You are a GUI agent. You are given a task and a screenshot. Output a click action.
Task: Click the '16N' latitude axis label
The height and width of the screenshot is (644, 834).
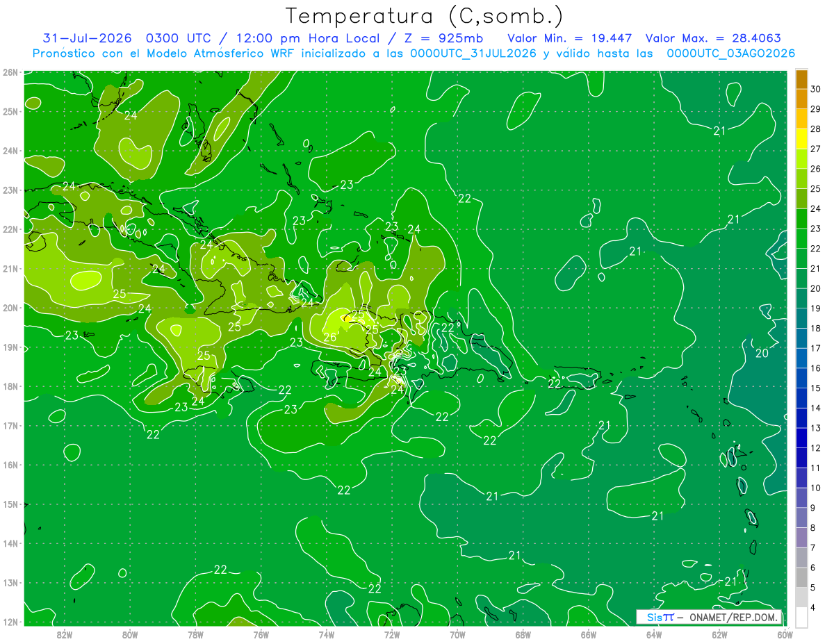(x=11, y=465)
